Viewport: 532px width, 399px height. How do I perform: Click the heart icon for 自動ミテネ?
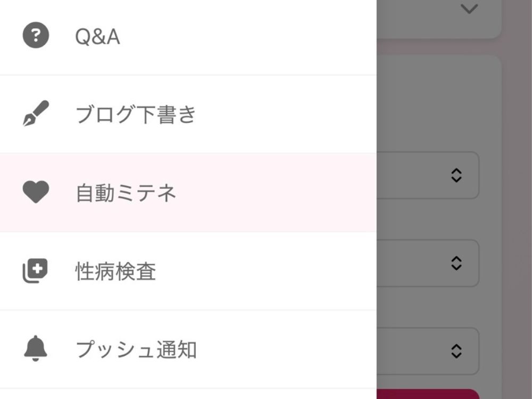pos(36,192)
